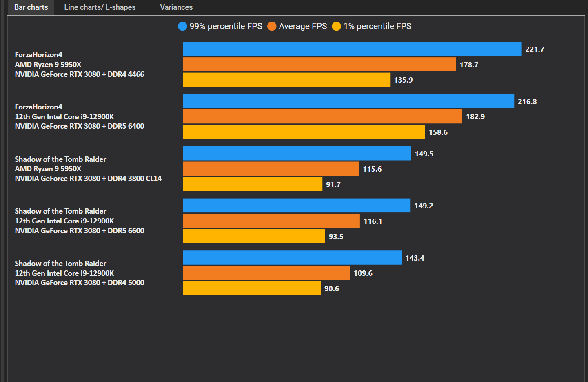
Task: Select the blue bar valued 221.7
Action: 352,49
